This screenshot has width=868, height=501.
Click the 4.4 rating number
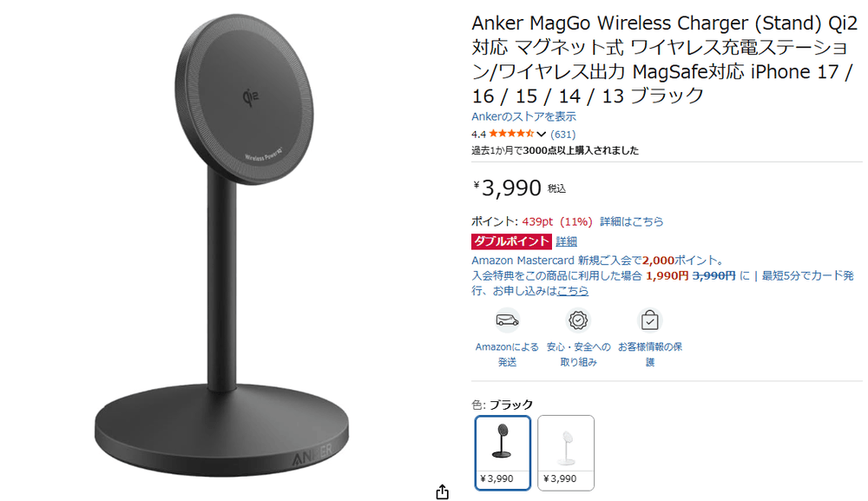pyautogui.click(x=478, y=134)
